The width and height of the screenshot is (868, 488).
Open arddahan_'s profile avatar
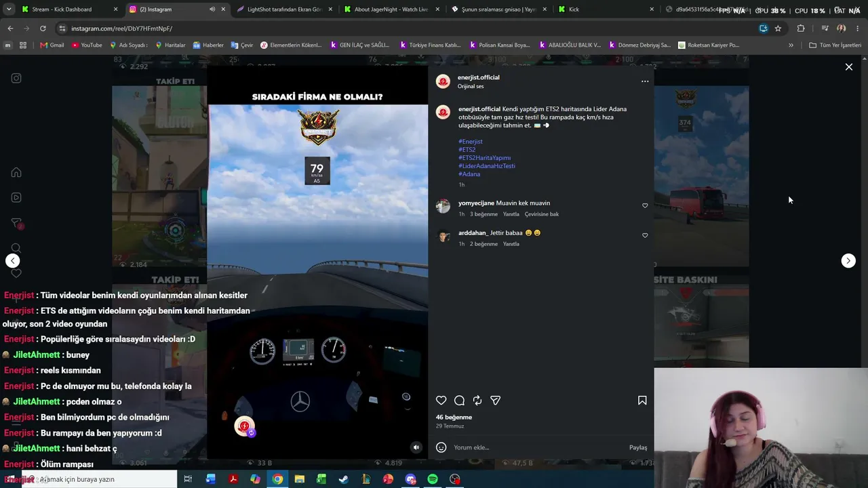pyautogui.click(x=443, y=236)
